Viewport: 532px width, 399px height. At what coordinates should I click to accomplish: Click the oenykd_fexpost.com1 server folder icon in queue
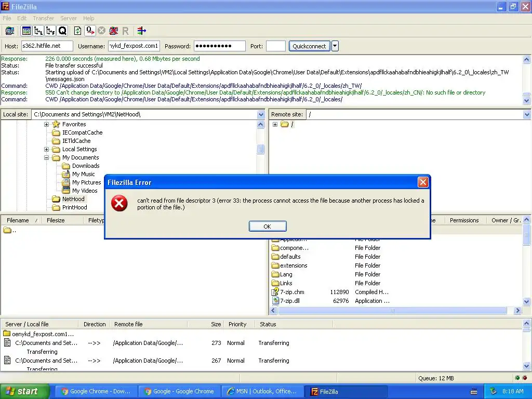click(x=6, y=334)
